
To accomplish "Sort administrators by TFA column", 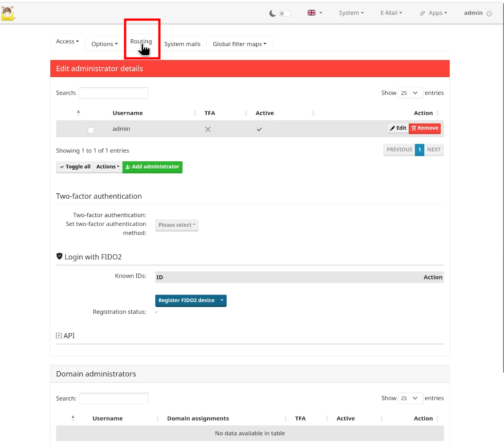I will pos(210,113).
